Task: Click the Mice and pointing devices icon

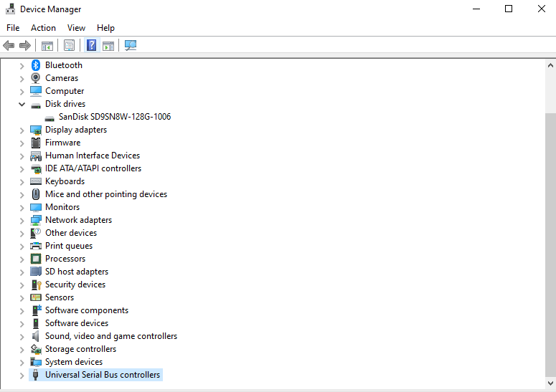Action: click(x=36, y=194)
